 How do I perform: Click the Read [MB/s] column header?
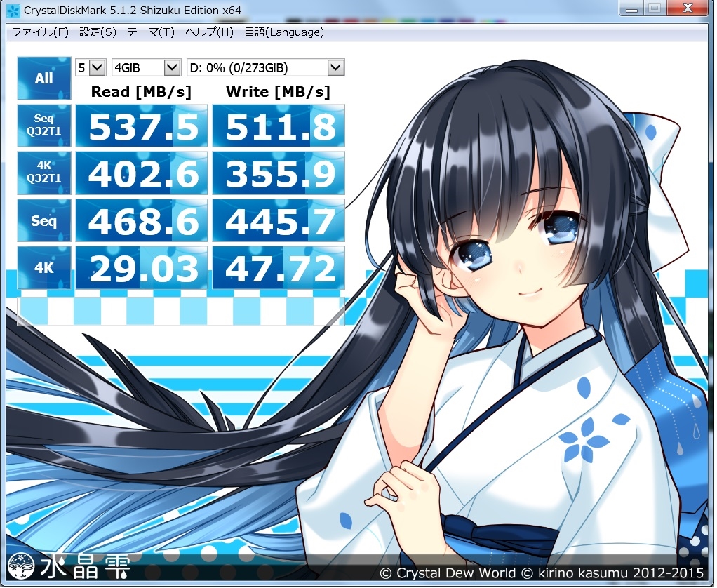pyautogui.click(x=141, y=91)
